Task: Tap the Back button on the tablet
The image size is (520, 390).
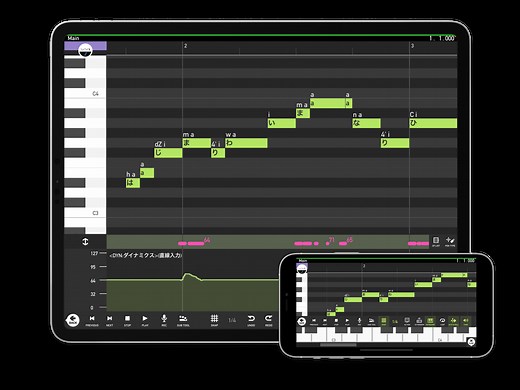Action: coord(72,320)
